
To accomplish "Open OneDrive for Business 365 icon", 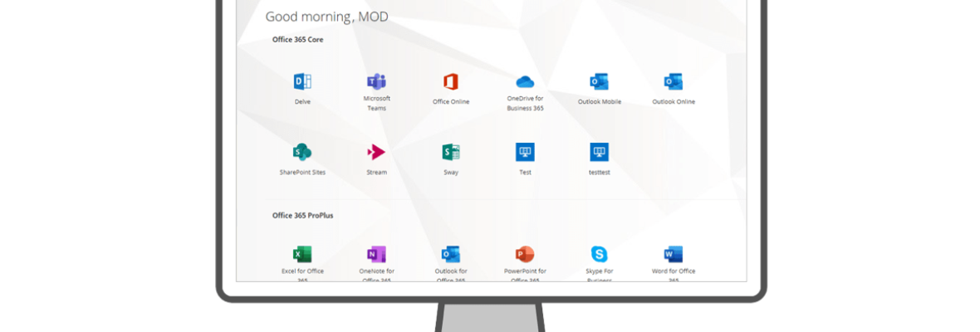I will (525, 81).
